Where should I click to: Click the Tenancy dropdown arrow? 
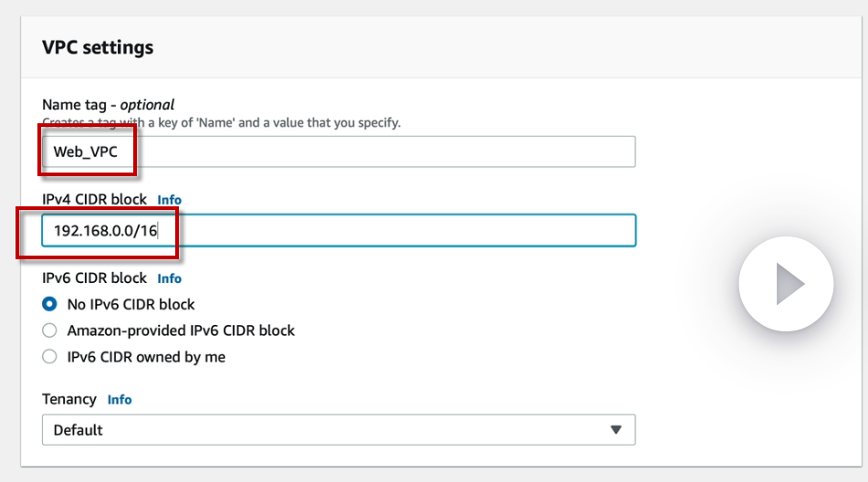[x=615, y=430]
